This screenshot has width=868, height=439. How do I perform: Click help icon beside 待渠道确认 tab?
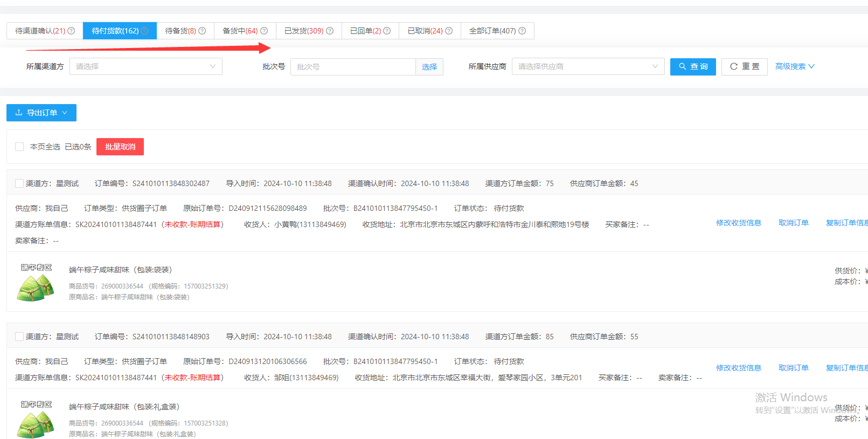tap(71, 31)
